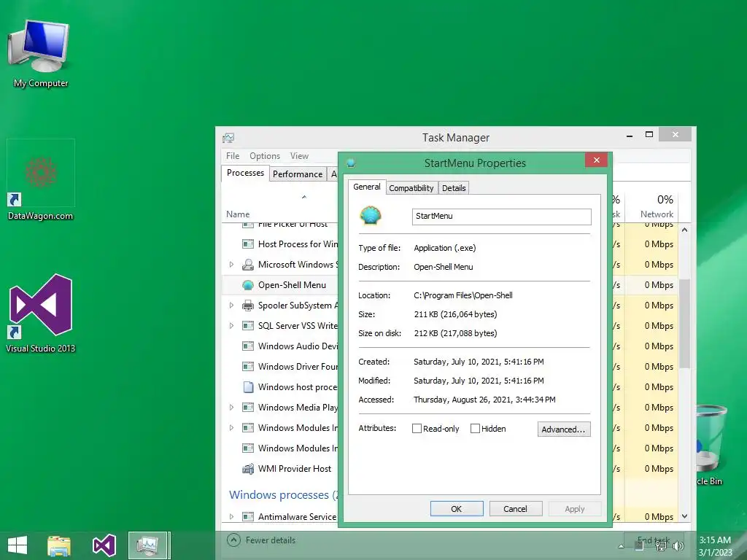Open the Details tab in properties
747x560 pixels.
(454, 188)
